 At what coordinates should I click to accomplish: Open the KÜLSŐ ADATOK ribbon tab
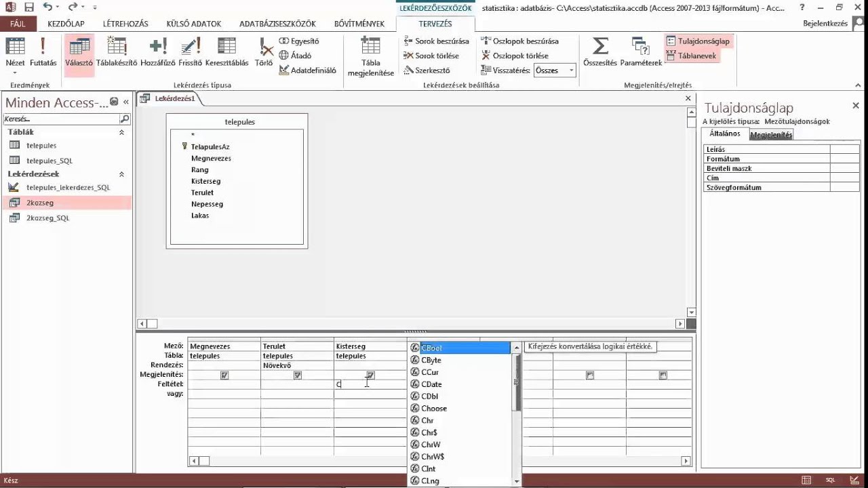(194, 24)
